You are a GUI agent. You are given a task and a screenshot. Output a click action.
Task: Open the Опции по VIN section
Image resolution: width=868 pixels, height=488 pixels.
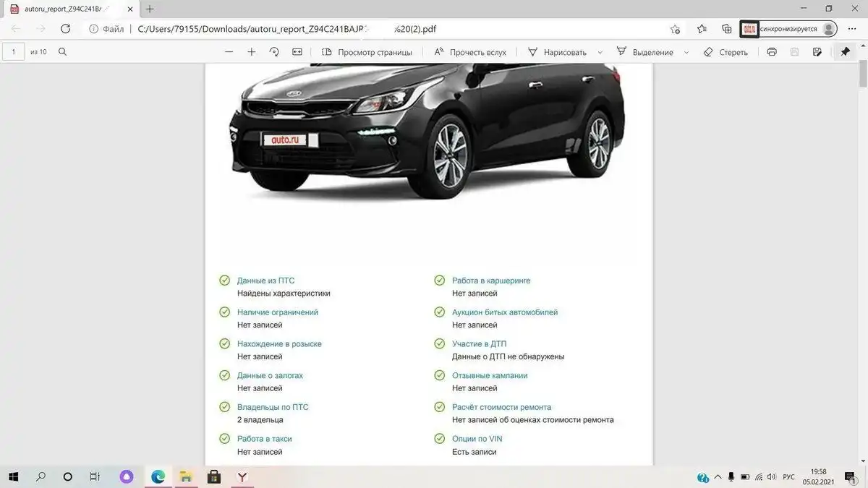(477, 439)
